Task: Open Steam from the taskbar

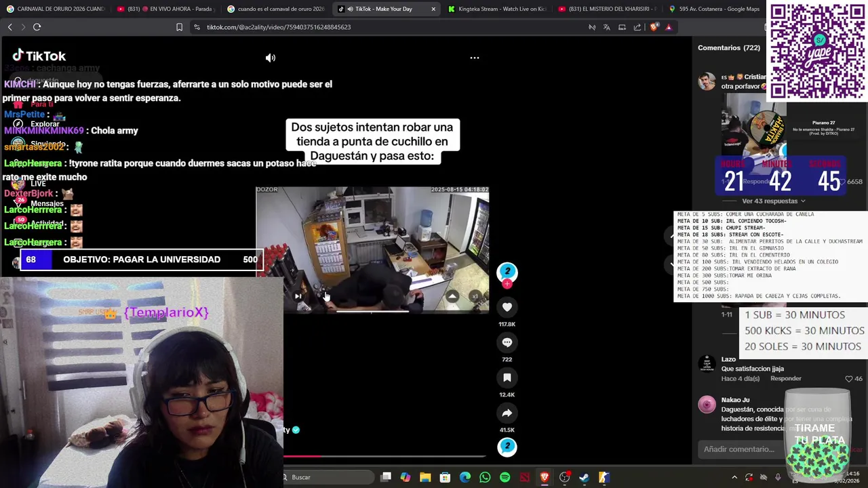Action: (x=584, y=477)
